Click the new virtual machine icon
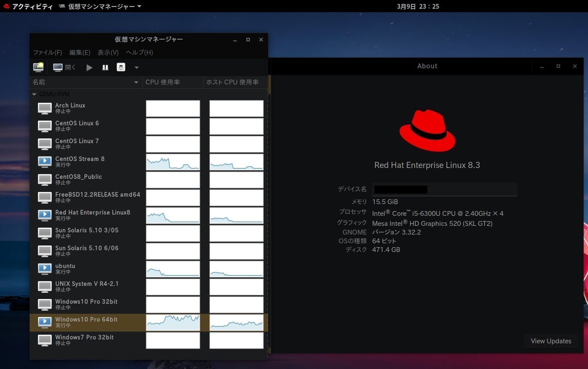Viewport: 588px width, 369px height. pyautogui.click(x=38, y=67)
